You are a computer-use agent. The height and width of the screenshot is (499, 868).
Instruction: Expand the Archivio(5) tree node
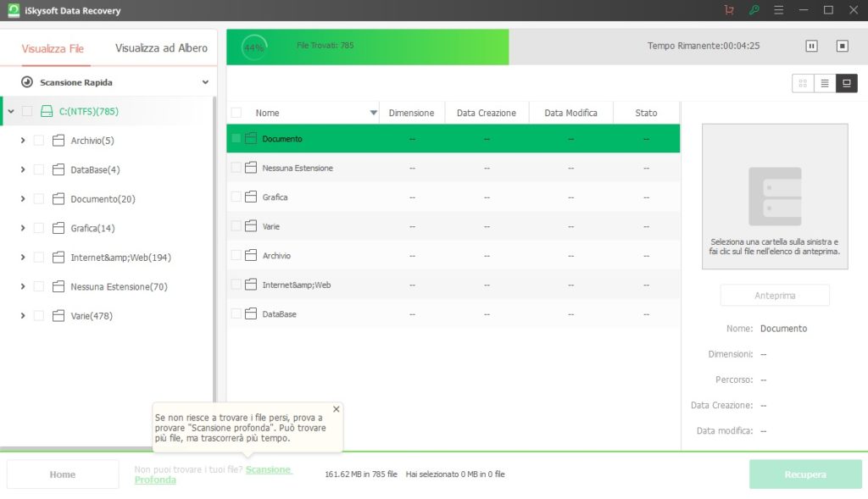tap(23, 141)
